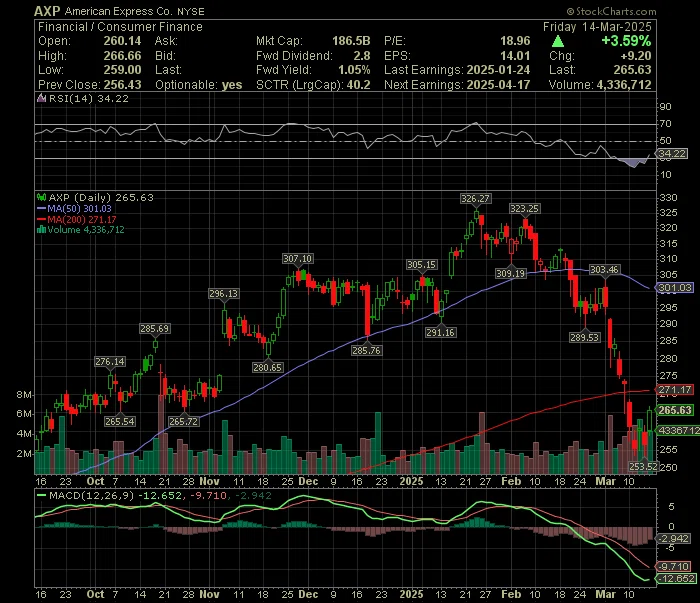Click the Prev Close value 256.43
Image resolution: width=700 pixels, height=603 pixels.
click(122, 85)
